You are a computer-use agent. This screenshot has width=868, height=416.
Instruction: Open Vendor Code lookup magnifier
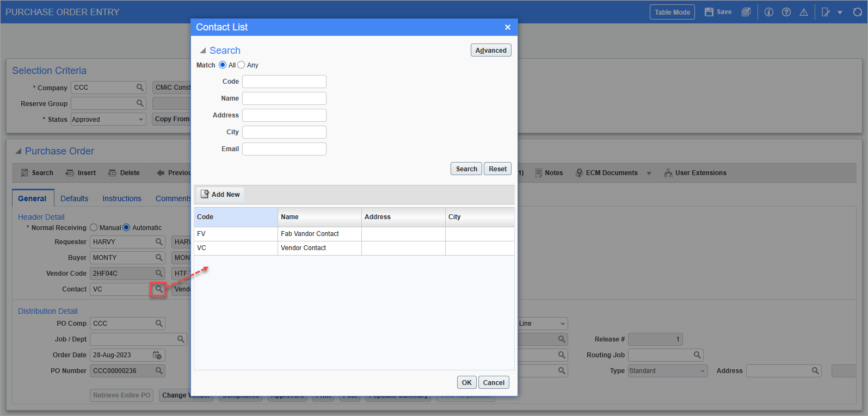point(159,273)
